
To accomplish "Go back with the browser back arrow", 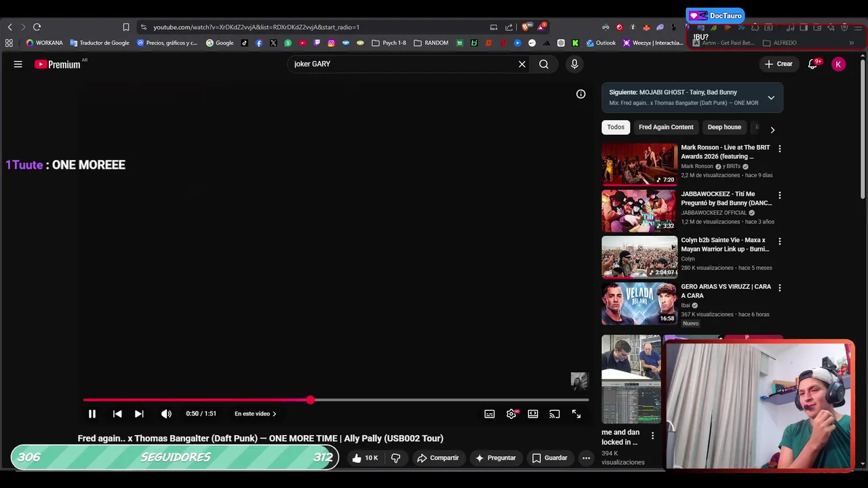I will (x=9, y=27).
